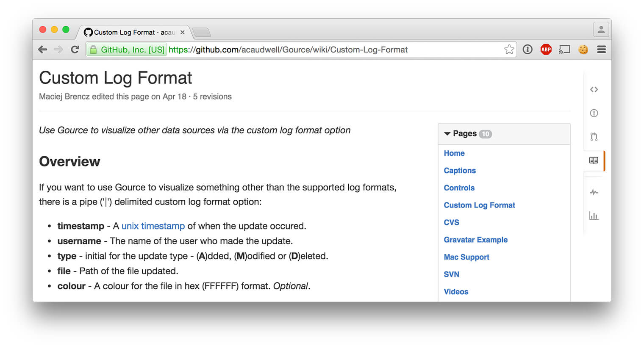Click the Cast screen extension icon
The image size is (644, 348).
[564, 50]
